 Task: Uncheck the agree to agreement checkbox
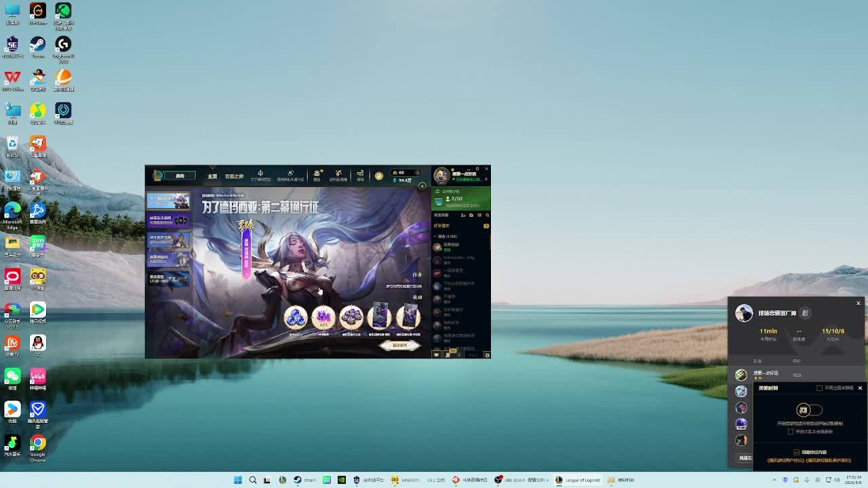click(x=797, y=452)
